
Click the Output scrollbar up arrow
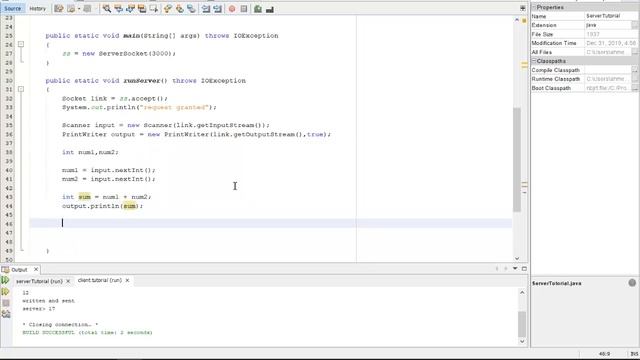tap(522, 293)
